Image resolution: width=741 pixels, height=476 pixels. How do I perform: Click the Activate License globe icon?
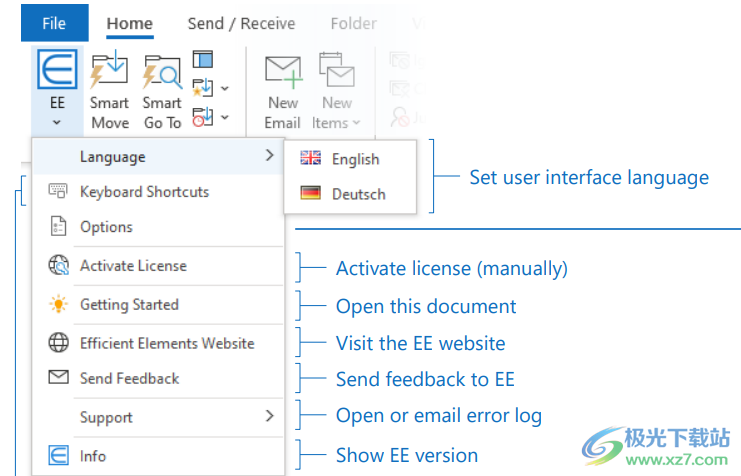pos(59,265)
